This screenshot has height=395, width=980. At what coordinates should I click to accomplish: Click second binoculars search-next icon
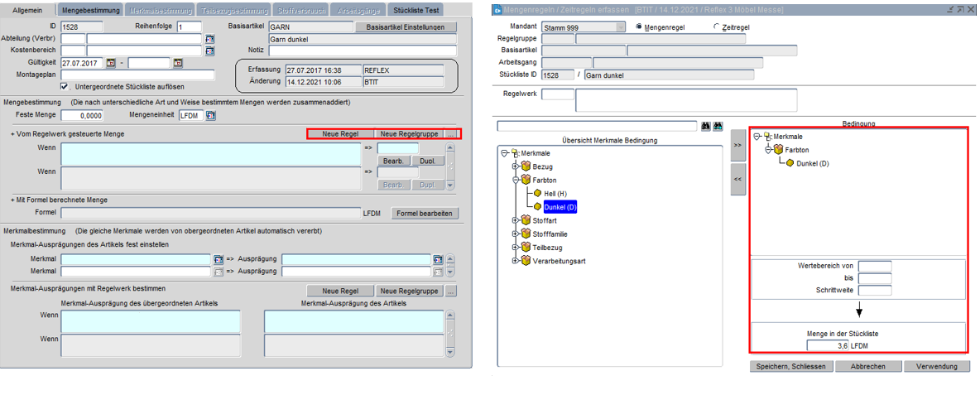click(x=718, y=126)
